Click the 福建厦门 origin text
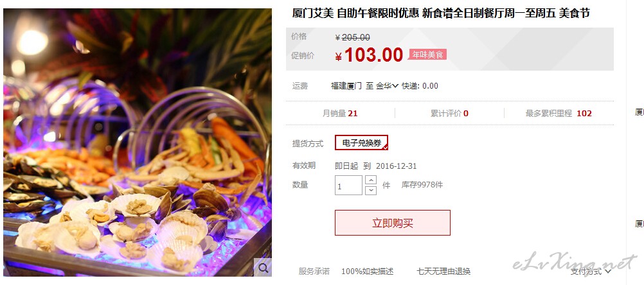Screen dimensions: 644x285 pos(346,86)
